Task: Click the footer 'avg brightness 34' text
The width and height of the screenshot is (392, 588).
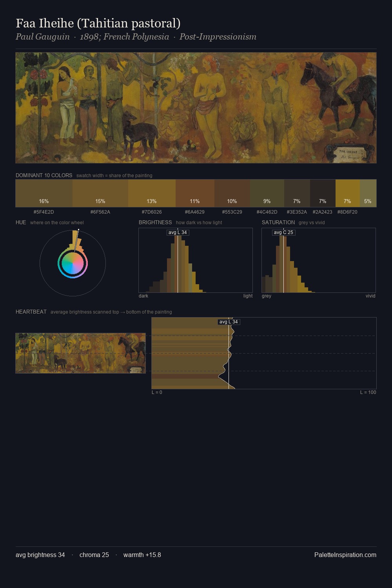Action: pyautogui.click(x=40, y=555)
